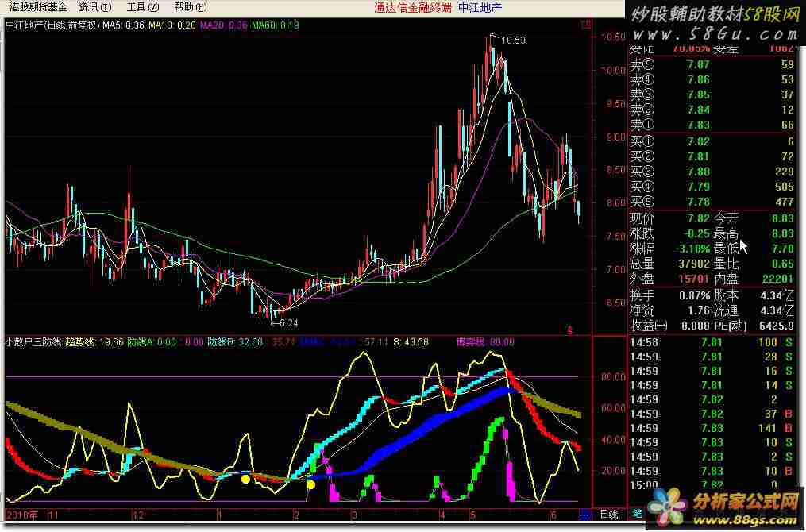Click the 小散户三防线 indicator name
806x532 pixels.
(x=33, y=341)
